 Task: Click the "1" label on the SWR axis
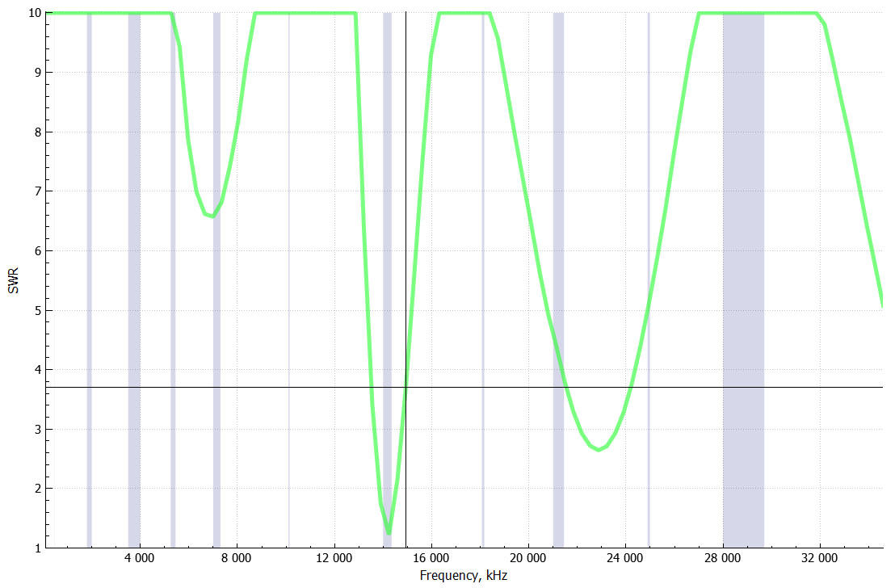click(x=37, y=548)
